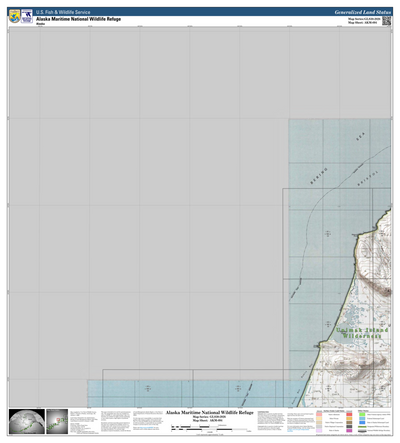Click the 'U.S. Fish & Wildlife Service' header text
Viewport: 400px width, 443px height.
point(63,12)
